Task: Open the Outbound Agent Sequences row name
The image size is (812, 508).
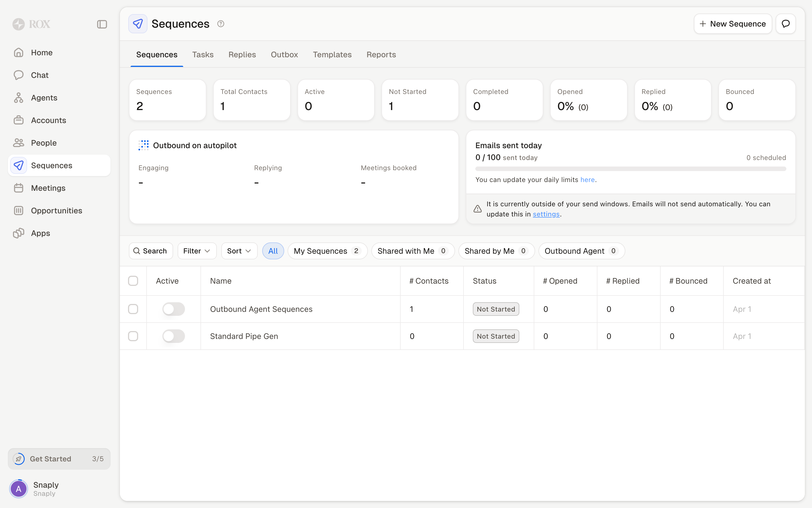Action: [261, 309]
